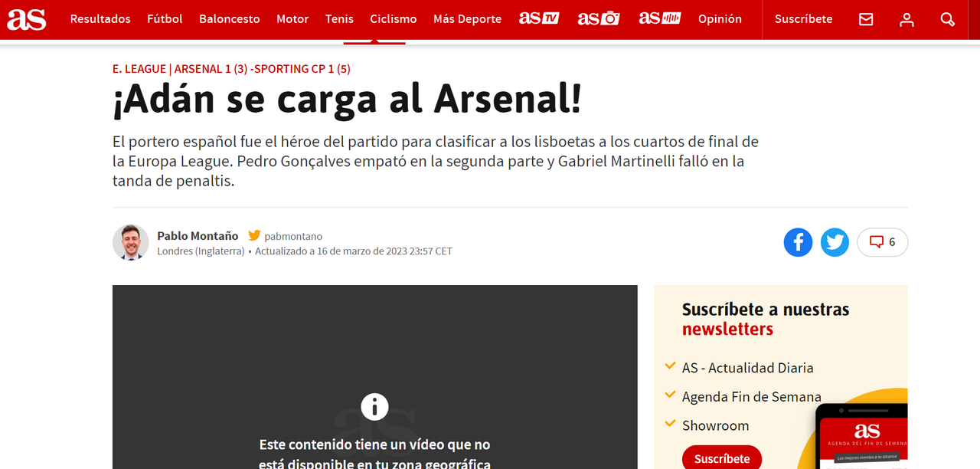The width and height of the screenshot is (980, 469).
Task: Open Resultados menu
Action: click(x=100, y=19)
